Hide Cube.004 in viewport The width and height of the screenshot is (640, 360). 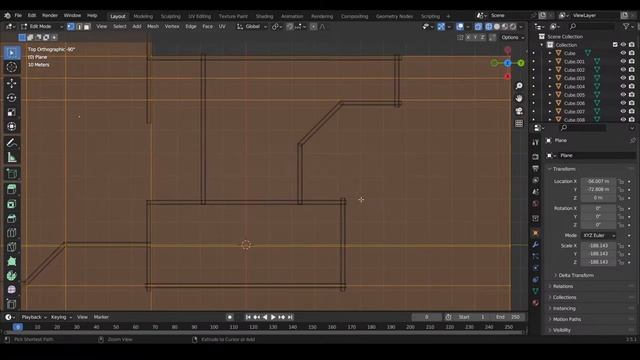click(x=623, y=86)
